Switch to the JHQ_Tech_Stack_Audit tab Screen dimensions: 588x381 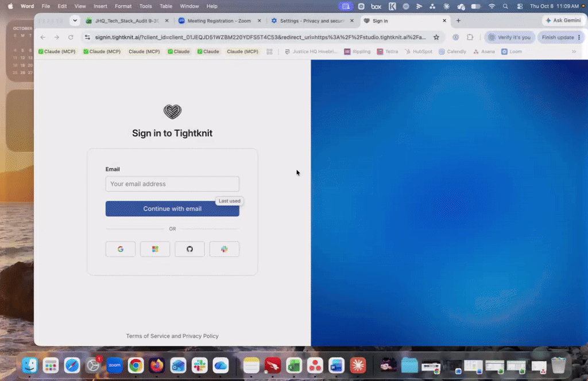[x=127, y=21]
